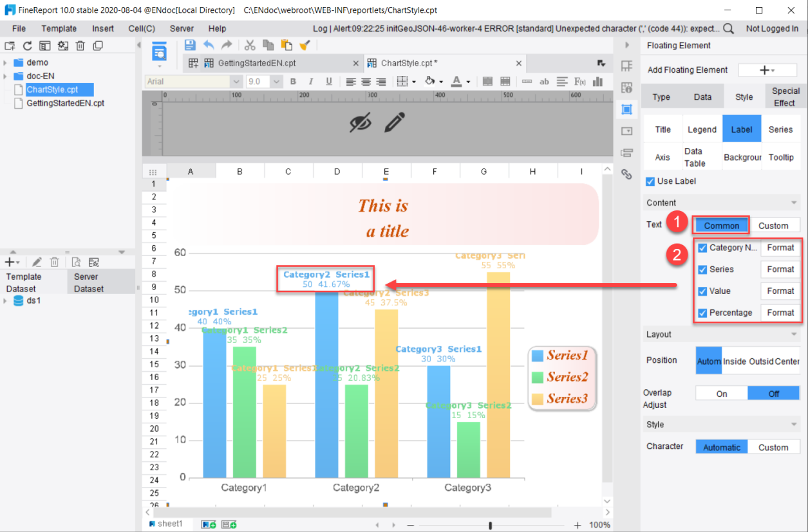The image size is (808, 532).
Task: Choose Custom character style
Action: pyautogui.click(x=773, y=448)
